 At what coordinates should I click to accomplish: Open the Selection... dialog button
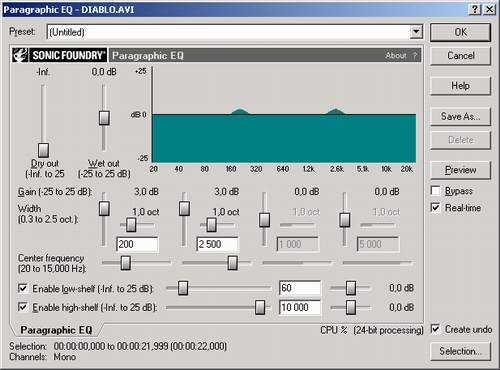point(460,351)
